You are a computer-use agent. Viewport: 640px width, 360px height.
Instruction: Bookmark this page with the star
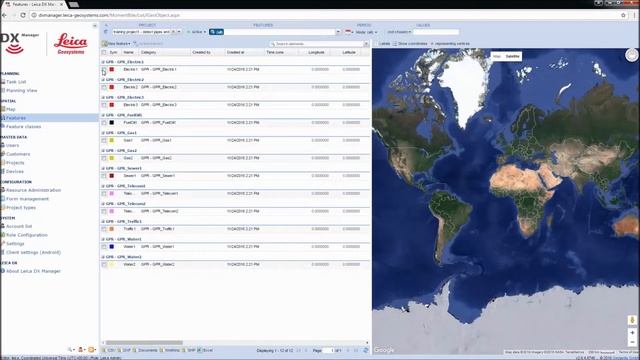coord(623,15)
